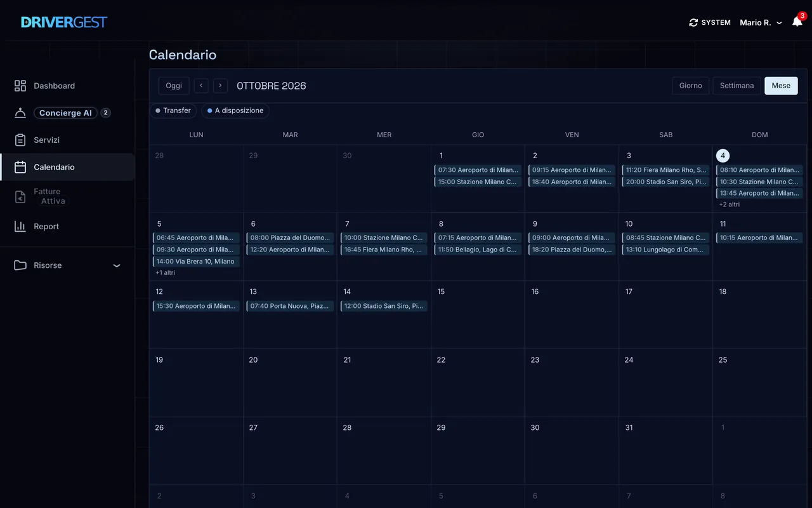Toggle the A disposizione filter chip
Viewport: 812px width, 508px height.
(x=235, y=110)
